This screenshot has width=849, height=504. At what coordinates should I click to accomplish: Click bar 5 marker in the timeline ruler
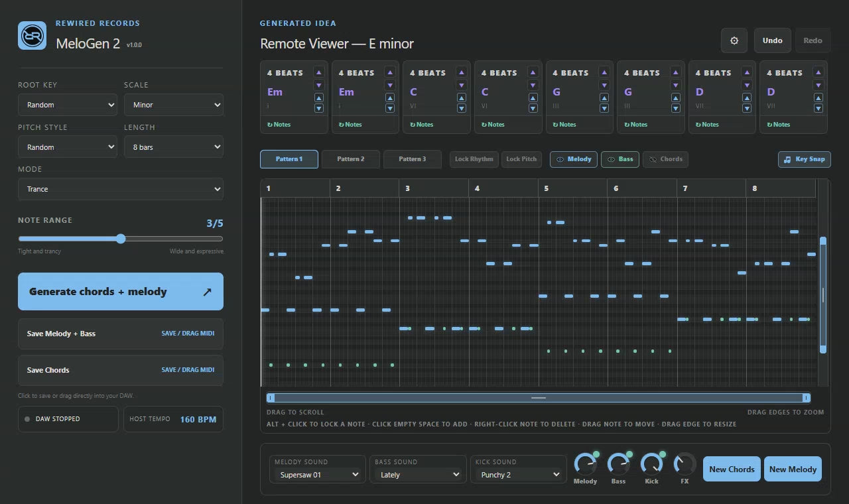547,188
